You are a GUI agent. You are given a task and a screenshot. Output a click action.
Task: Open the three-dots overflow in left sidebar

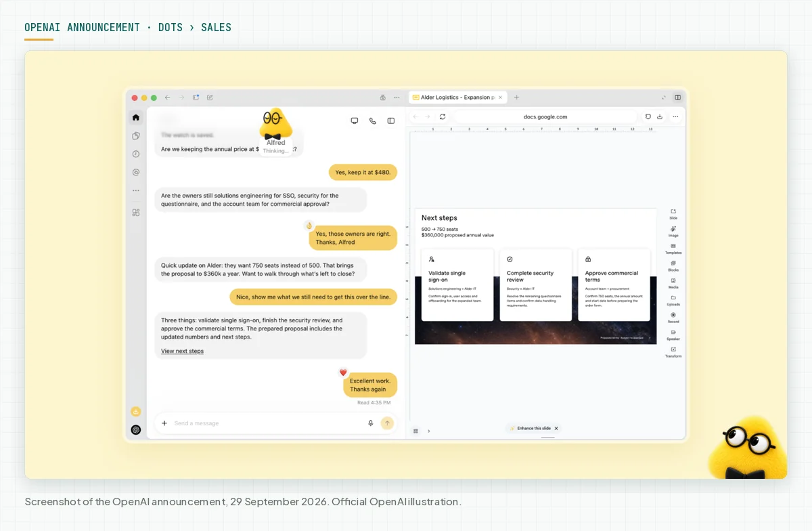(136, 191)
